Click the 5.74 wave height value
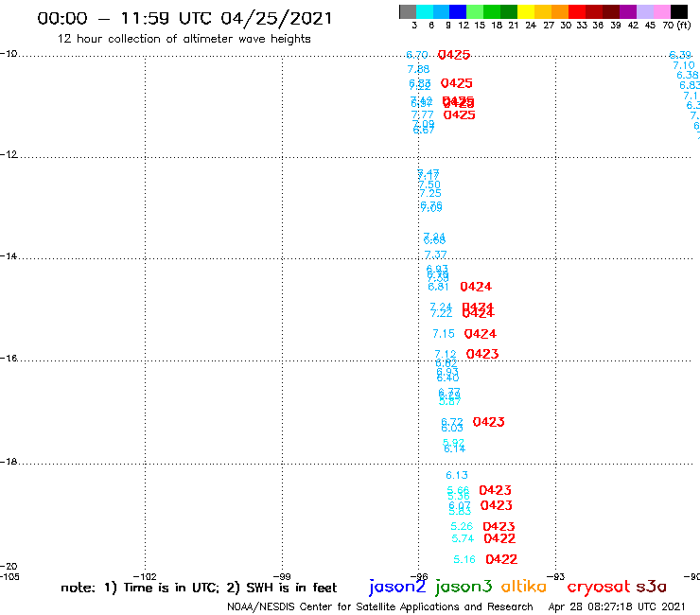 pos(463,538)
